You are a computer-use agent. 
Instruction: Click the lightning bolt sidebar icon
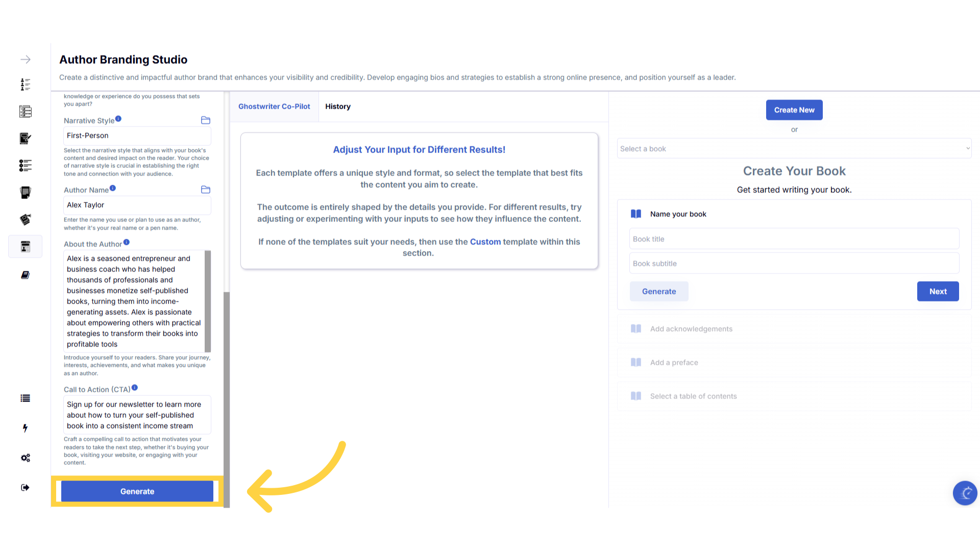(x=25, y=428)
